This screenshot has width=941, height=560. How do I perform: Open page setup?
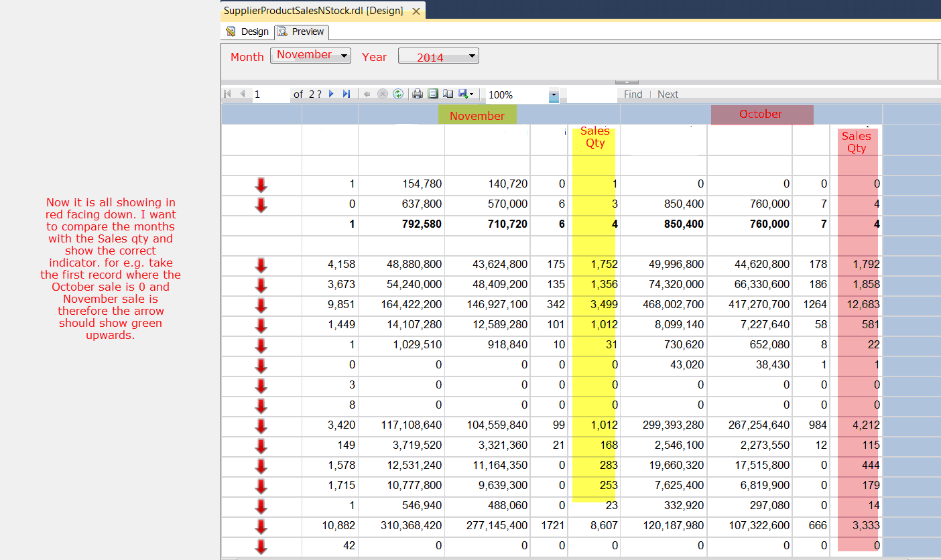point(448,94)
